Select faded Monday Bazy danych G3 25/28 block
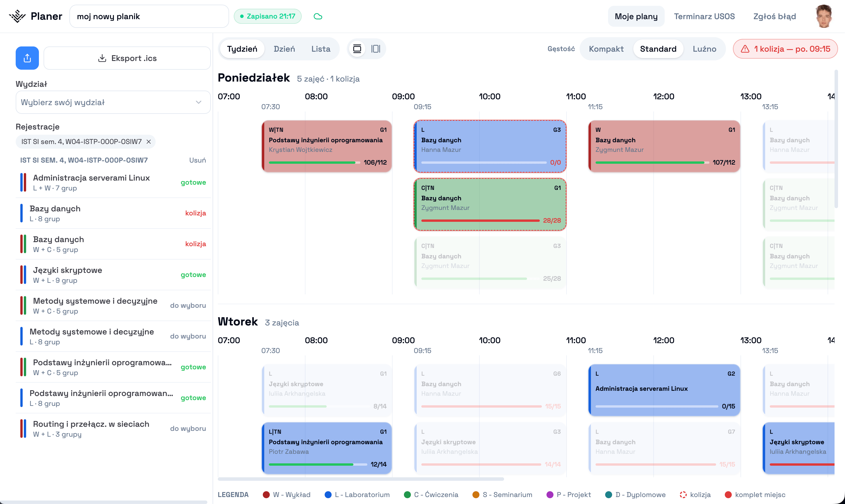This screenshot has height=504, width=845. point(490,262)
